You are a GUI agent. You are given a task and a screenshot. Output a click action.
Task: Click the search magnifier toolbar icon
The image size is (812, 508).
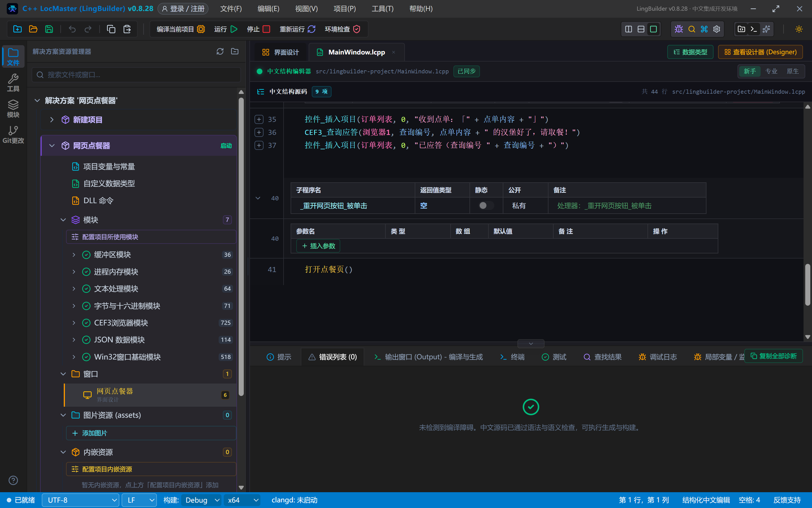click(x=692, y=29)
